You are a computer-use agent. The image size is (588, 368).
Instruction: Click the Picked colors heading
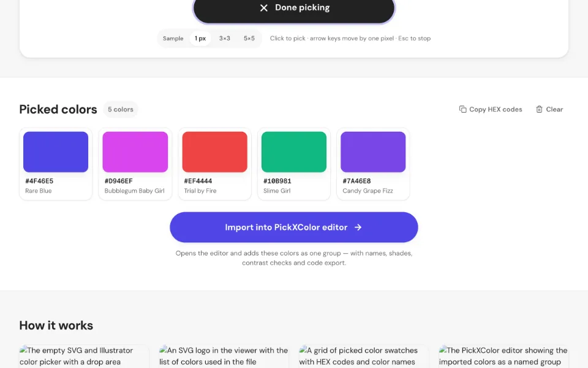58,109
